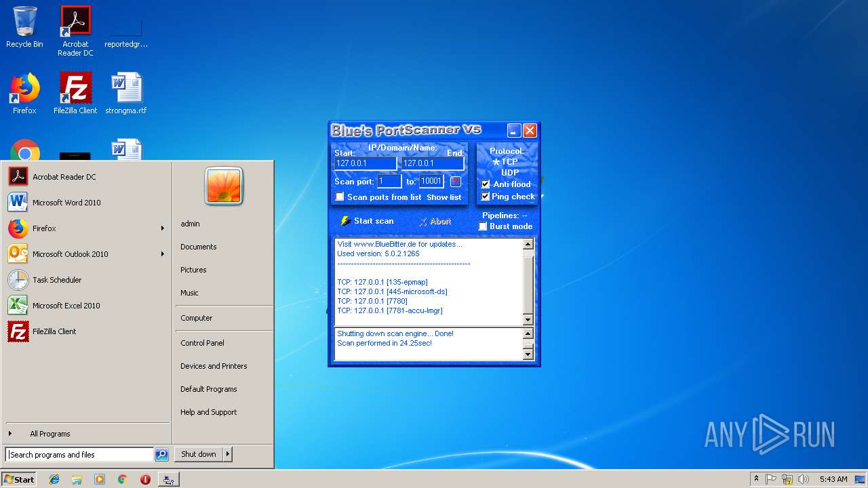Open strongma.rtf desktop file

coord(126,94)
